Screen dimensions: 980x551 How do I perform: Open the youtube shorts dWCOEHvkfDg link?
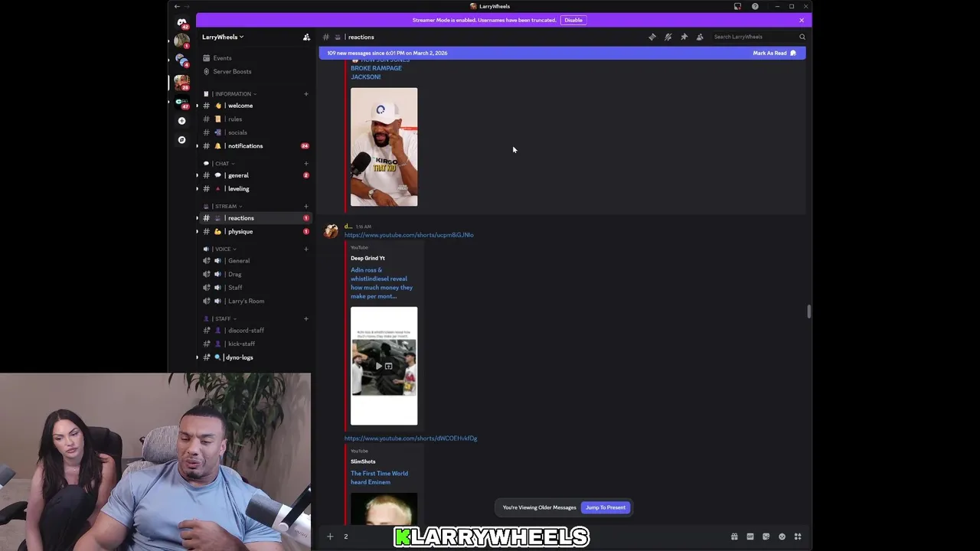[410, 439]
